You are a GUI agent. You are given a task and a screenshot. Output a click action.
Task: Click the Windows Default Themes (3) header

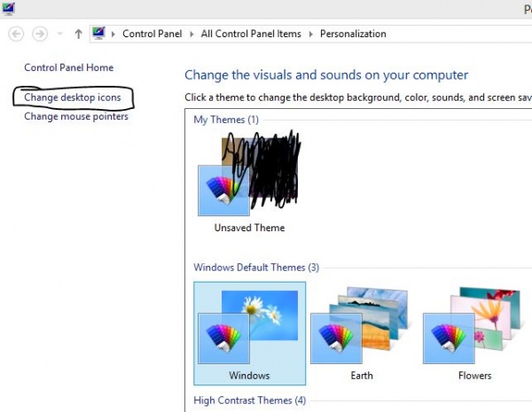(x=256, y=268)
